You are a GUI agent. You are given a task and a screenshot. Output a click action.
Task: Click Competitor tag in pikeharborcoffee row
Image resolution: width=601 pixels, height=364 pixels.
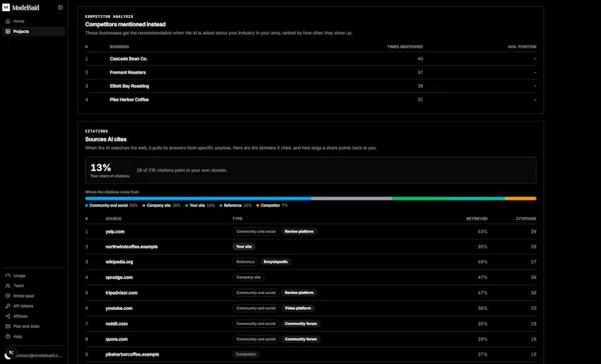[x=246, y=354]
